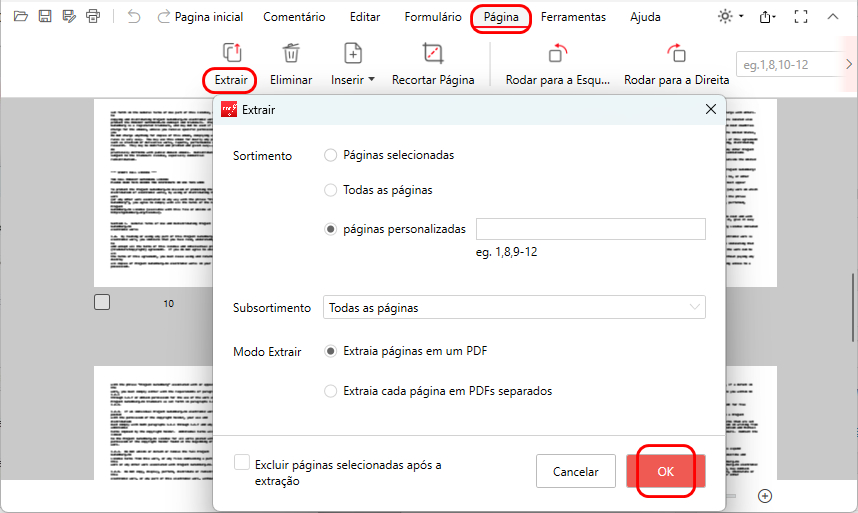Zoom in with the plus circle icon
Viewport: 858px width, 513px height.
765,495
